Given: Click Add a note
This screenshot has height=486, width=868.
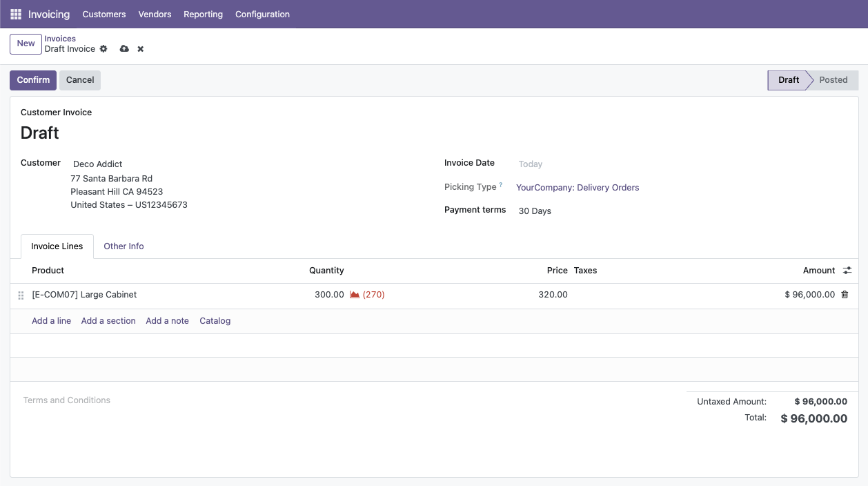Looking at the screenshot, I should pyautogui.click(x=167, y=321).
